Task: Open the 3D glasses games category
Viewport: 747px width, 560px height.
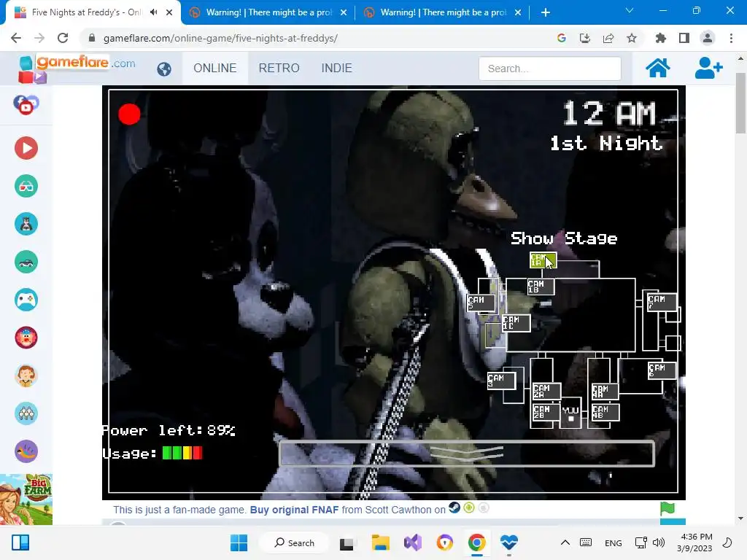Action: coord(26,186)
